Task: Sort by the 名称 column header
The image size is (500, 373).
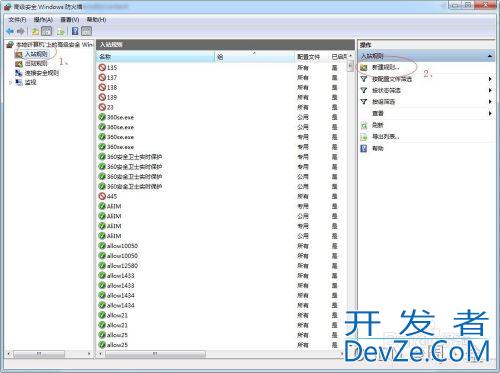Action: point(156,57)
